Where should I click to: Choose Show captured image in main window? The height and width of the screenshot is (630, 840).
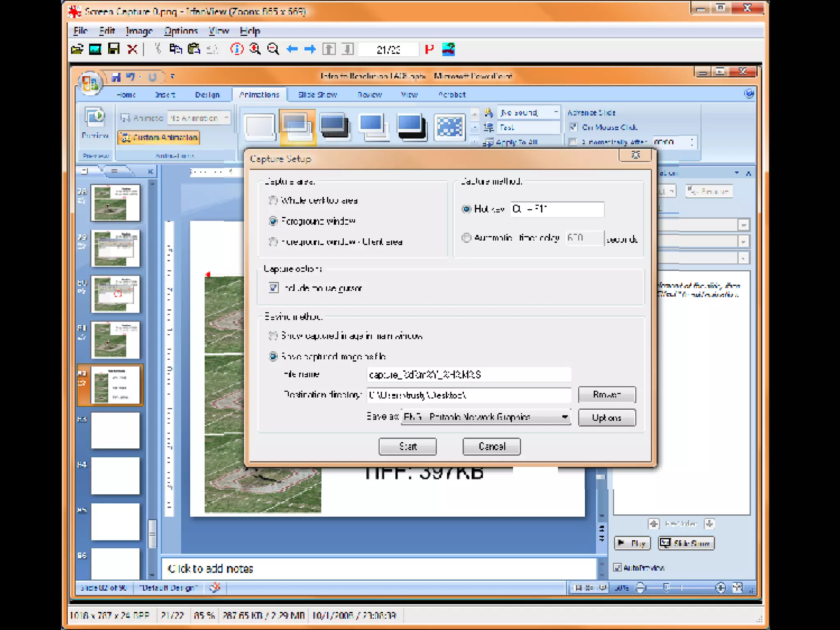point(273,336)
